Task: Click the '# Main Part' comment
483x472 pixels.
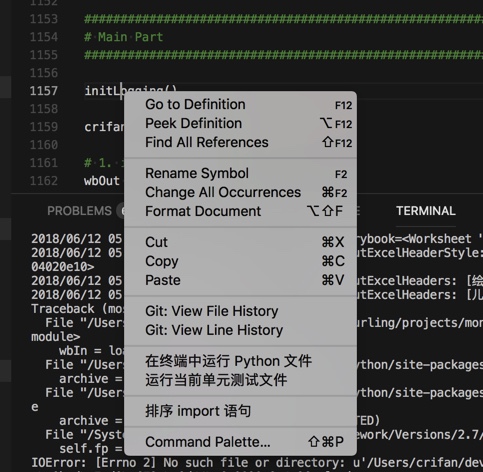Action: tap(124, 37)
